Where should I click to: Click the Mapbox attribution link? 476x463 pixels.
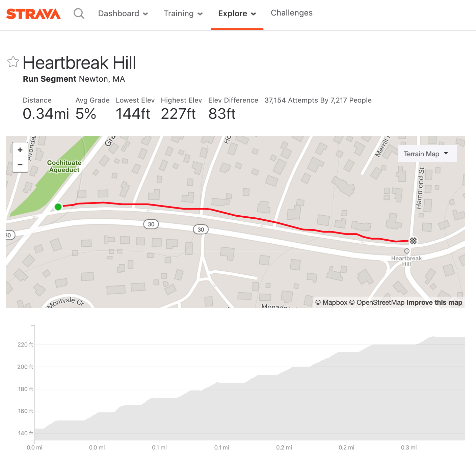click(331, 302)
